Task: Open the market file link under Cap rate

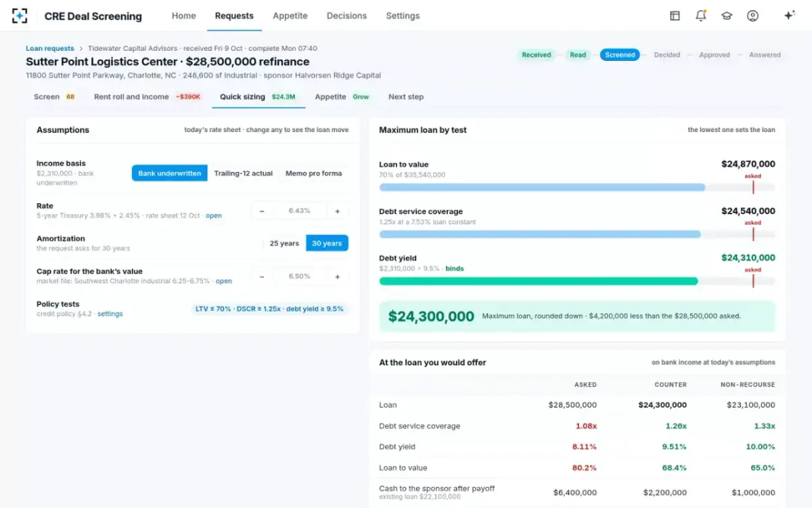Action: click(224, 281)
